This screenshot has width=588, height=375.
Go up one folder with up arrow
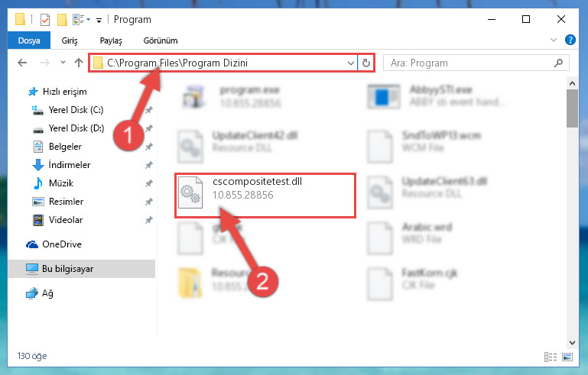click(x=79, y=63)
